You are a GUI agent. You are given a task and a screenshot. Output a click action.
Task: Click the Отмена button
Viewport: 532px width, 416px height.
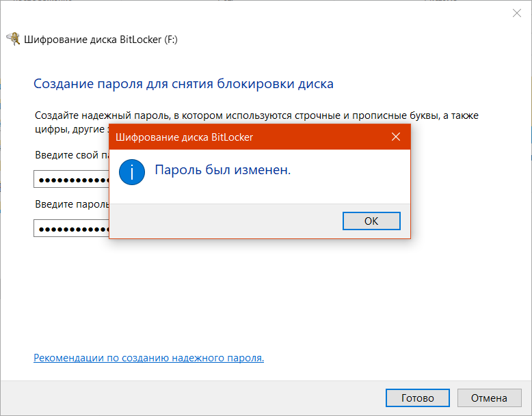click(x=489, y=398)
